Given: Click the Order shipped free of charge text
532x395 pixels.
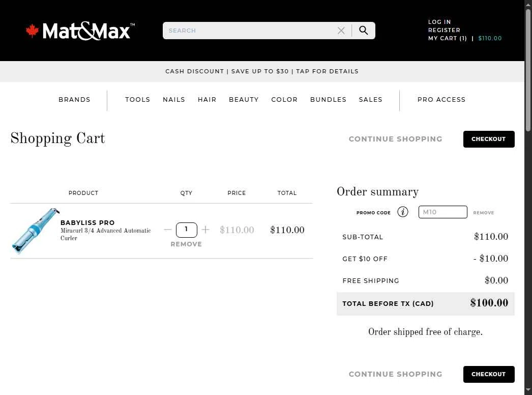Looking at the screenshot, I should [426, 332].
